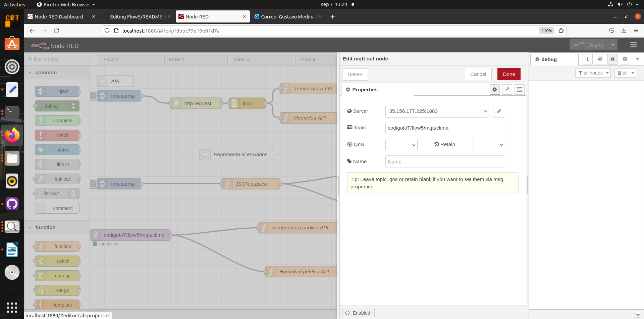The height and width of the screenshot is (319, 644).
Task: Focus the filter nodes search box
Action: click(57, 59)
